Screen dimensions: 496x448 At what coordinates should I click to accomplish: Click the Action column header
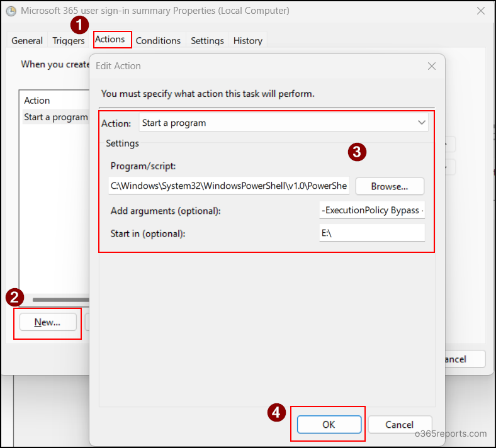(x=37, y=101)
